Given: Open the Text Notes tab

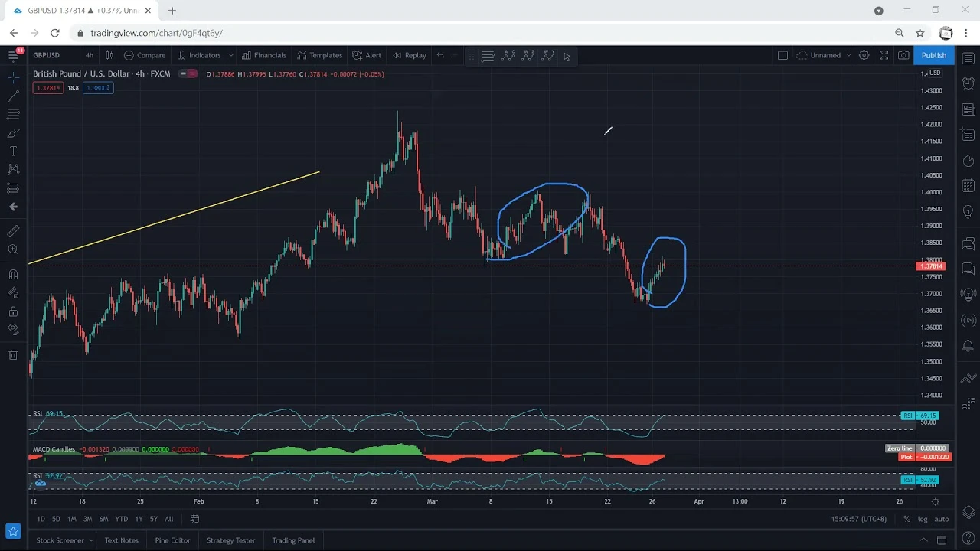Looking at the screenshot, I should (x=122, y=540).
